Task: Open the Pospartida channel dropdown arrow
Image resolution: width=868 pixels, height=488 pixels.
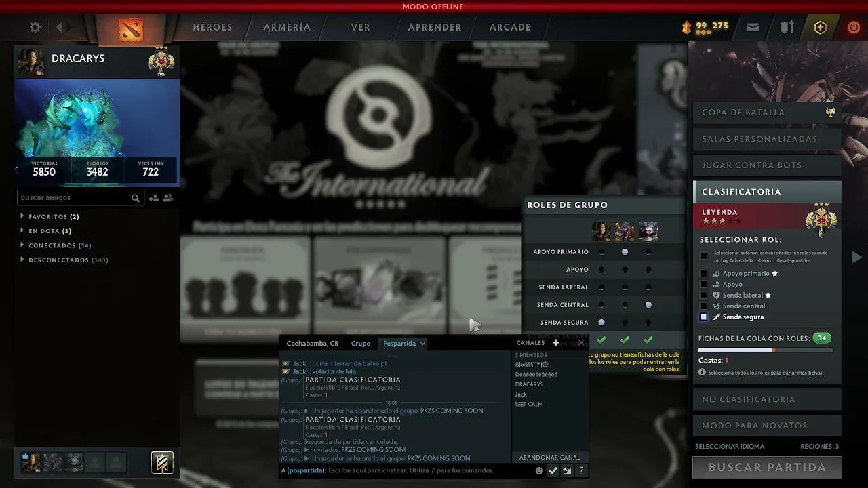Action: (x=422, y=344)
